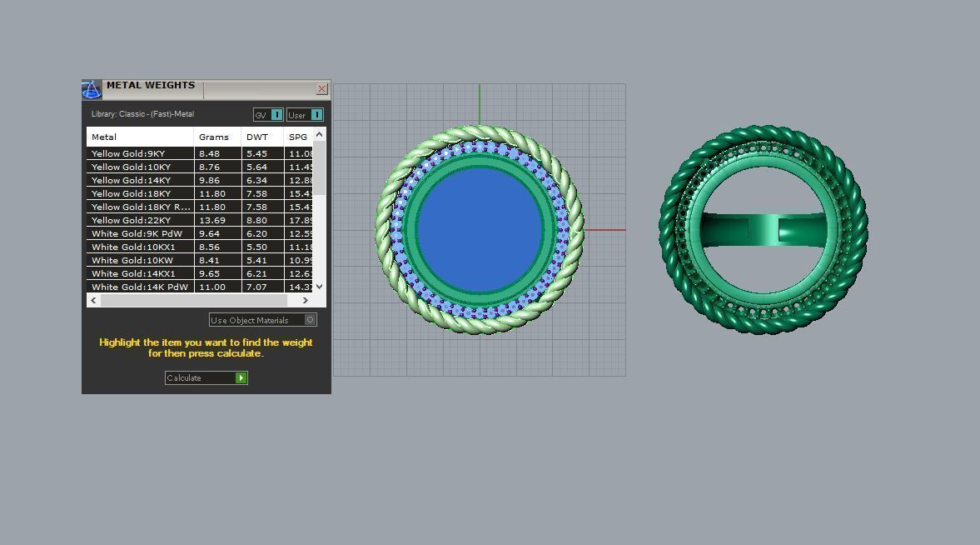This screenshot has height=545, width=980.
Task: Click the rope border of top view ring
Action: click(480, 132)
